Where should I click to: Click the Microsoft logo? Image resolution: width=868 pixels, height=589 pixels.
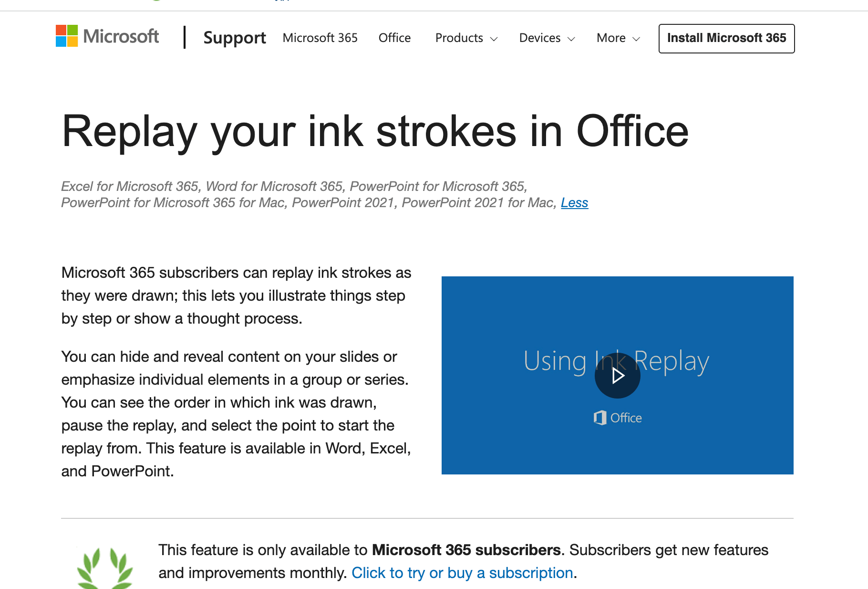tap(107, 36)
